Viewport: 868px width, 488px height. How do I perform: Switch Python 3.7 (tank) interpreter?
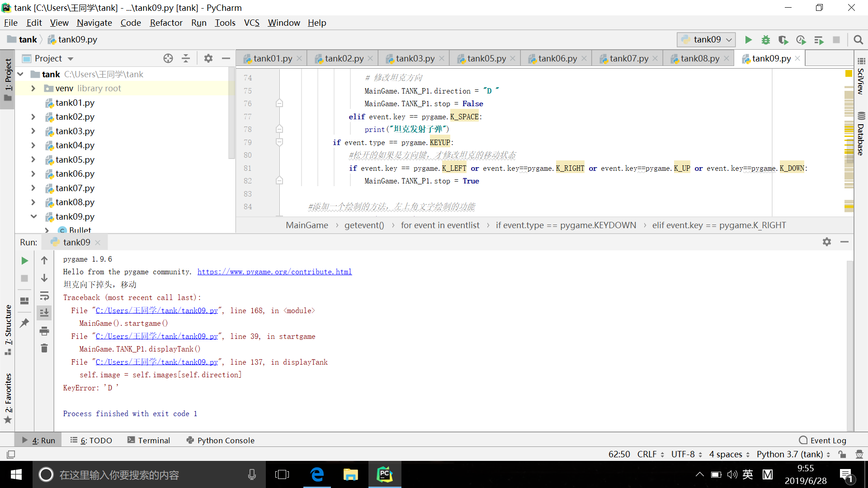(793, 454)
